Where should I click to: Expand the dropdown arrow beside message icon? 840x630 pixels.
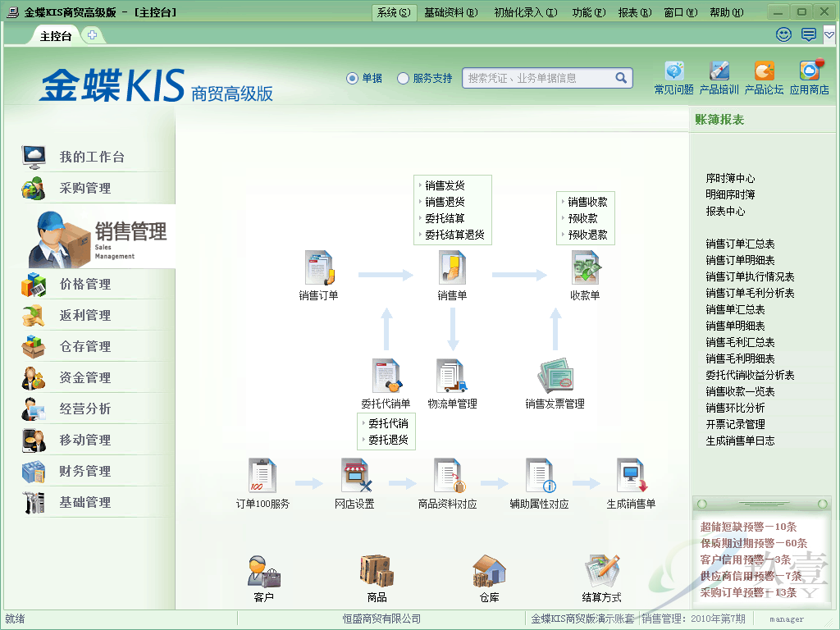pos(829,34)
